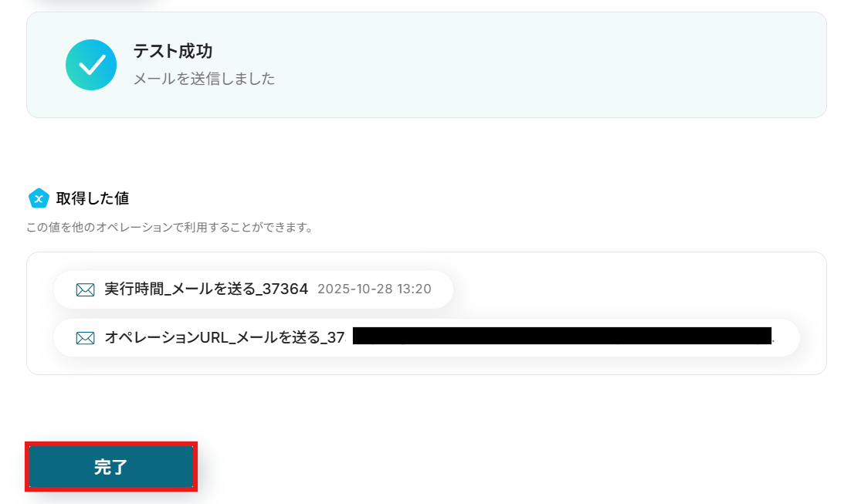Viewport: 851px width, 504px height.
Task: Click the blue pentagon icon beside 取得した値
Action: (x=39, y=198)
